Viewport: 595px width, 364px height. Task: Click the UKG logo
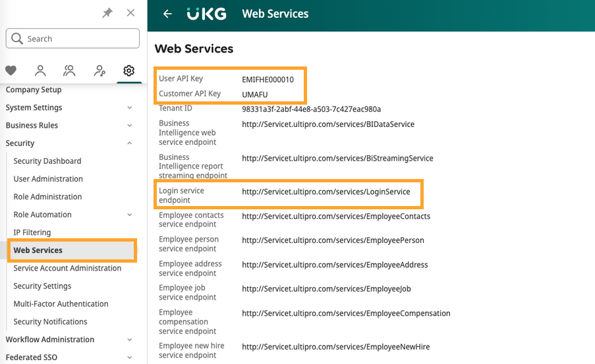(x=207, y=14)
